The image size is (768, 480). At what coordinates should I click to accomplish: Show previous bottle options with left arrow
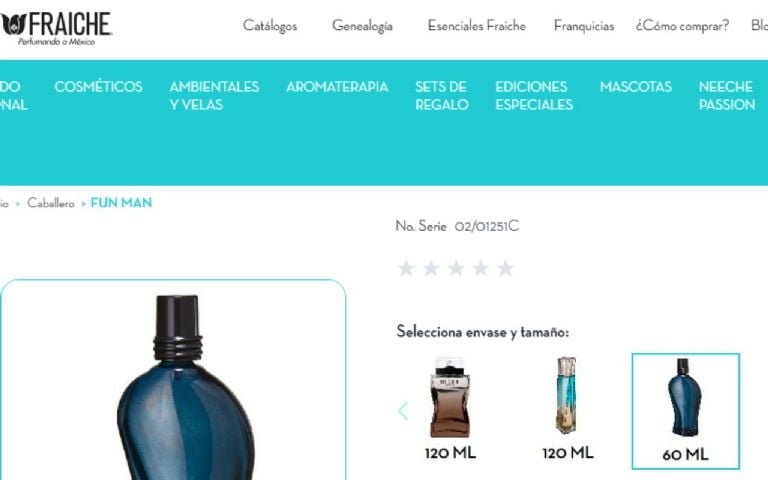pos(403,411)
